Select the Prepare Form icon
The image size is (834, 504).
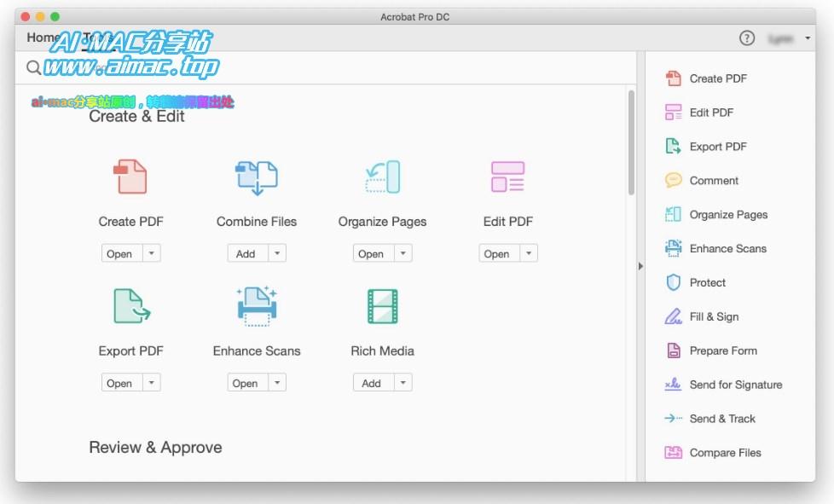click(x=674, y=350)
